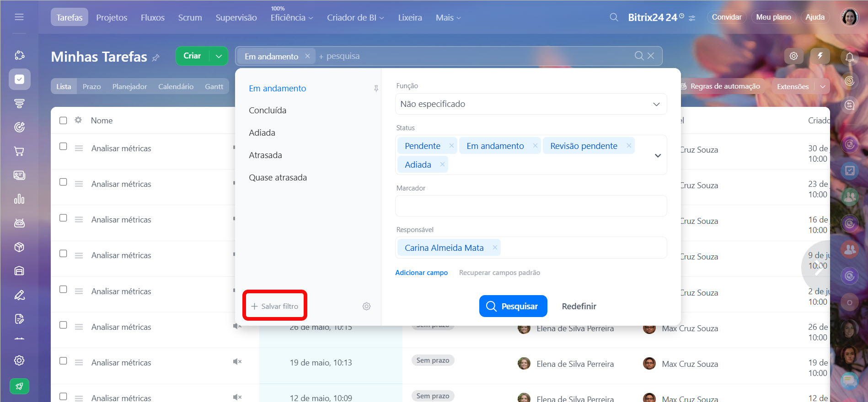
Task: Open the list column settings gear near Nome
Action: coord(78,120)
